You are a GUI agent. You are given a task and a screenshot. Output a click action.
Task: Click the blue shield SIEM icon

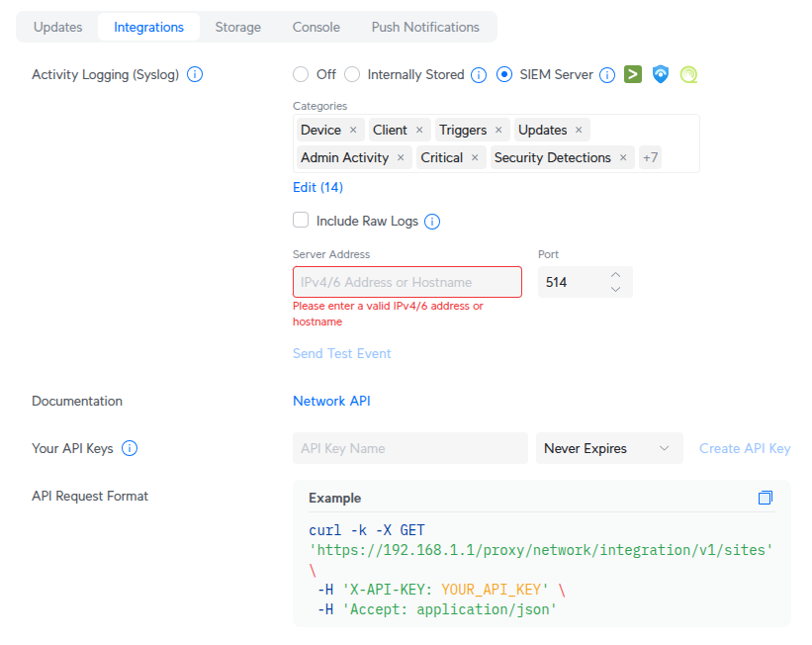tap(661, 74)
